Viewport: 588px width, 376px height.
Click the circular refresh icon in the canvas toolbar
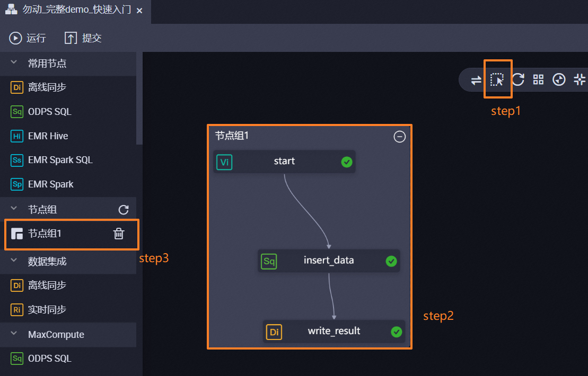pos(518,80)
